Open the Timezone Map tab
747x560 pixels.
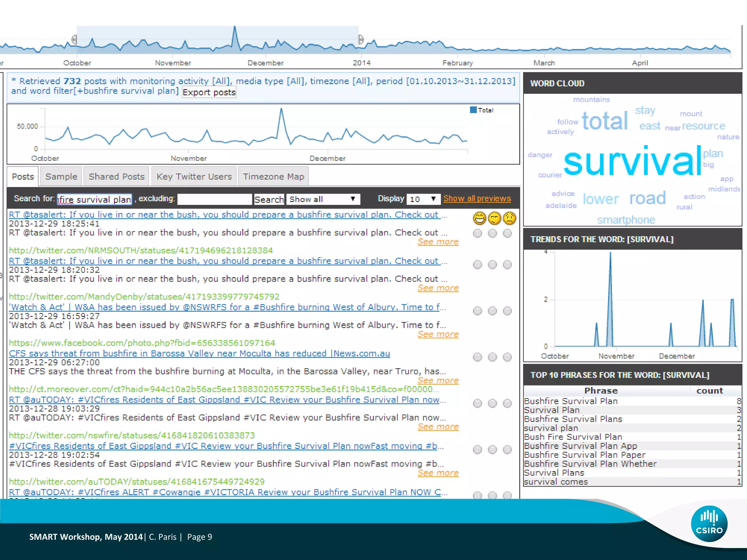click(274, 177)
